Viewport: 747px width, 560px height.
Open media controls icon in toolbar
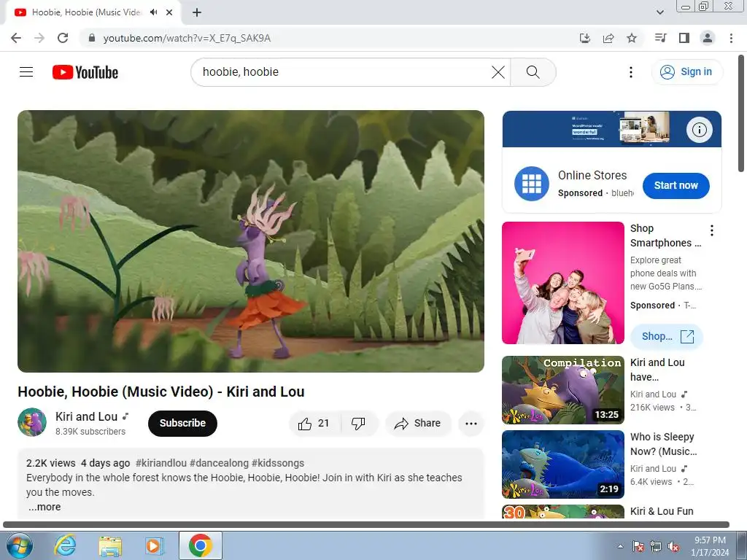661,38
